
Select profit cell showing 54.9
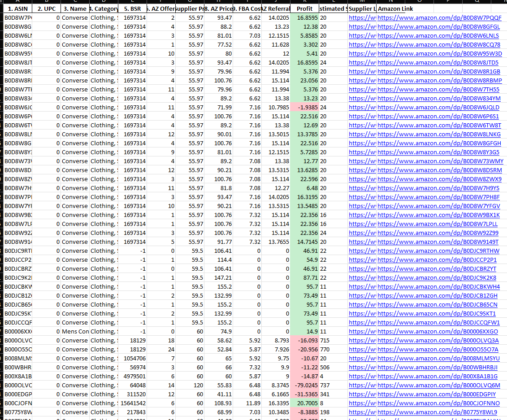(304, 260)
